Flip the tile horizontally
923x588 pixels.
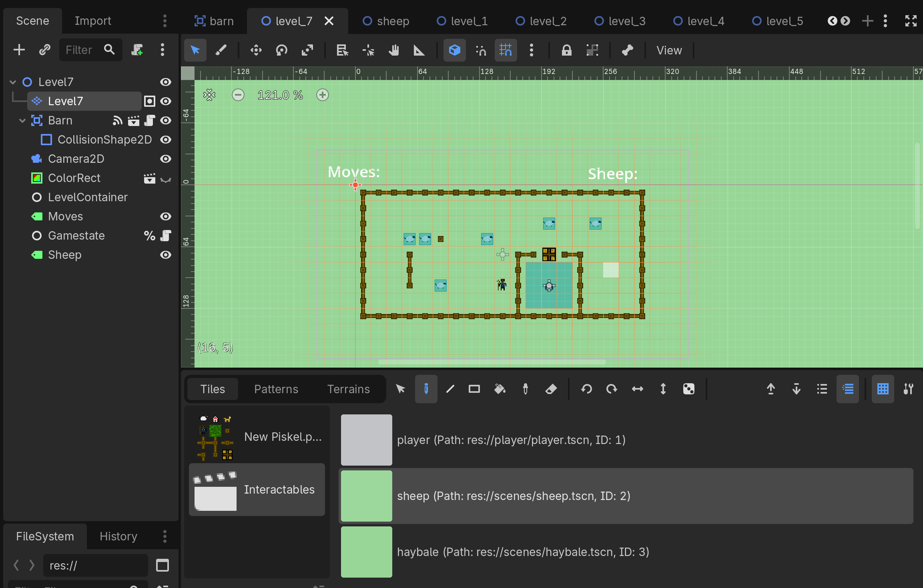point(638,389)
